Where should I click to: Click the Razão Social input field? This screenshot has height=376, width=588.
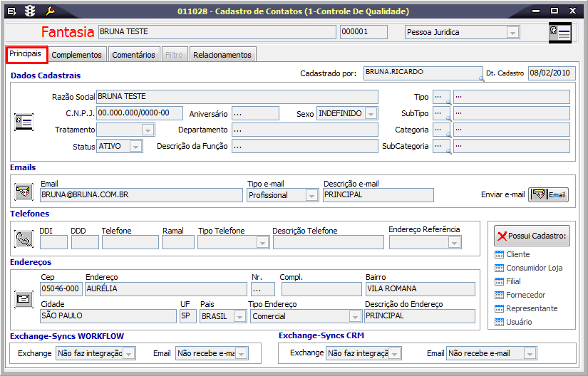(x=237, y=97)
